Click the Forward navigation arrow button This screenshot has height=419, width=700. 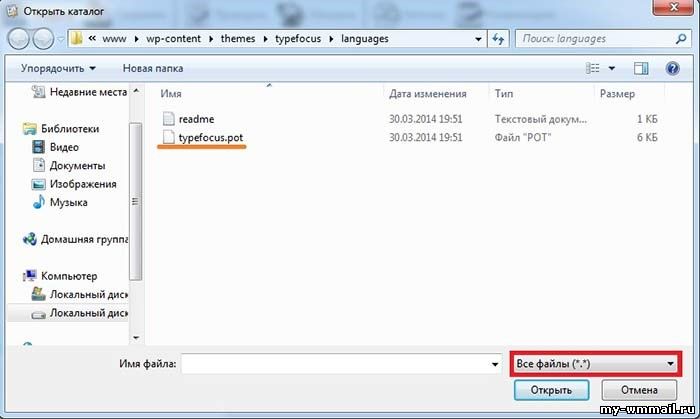click(43, 39)
